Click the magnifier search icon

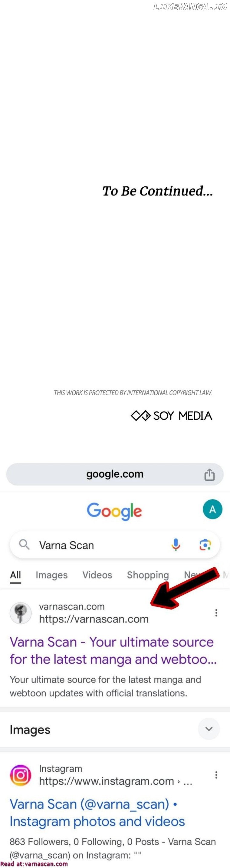click(24, 545)
